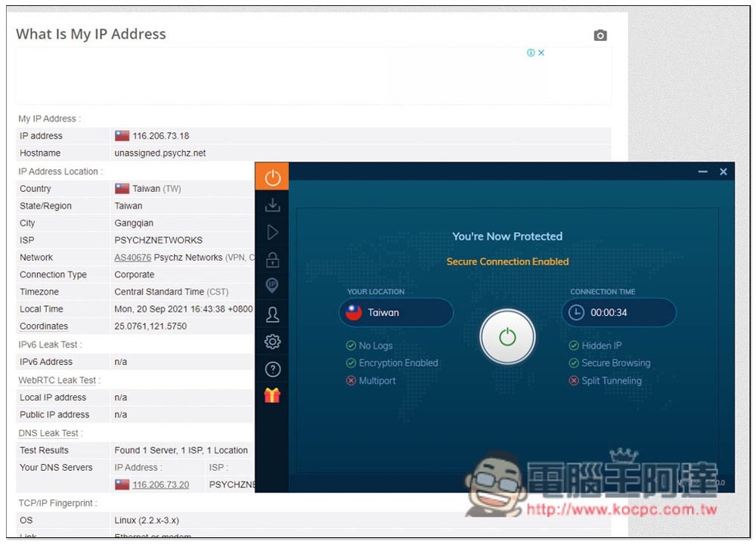Click the No Logs check icon

(351, 345)
